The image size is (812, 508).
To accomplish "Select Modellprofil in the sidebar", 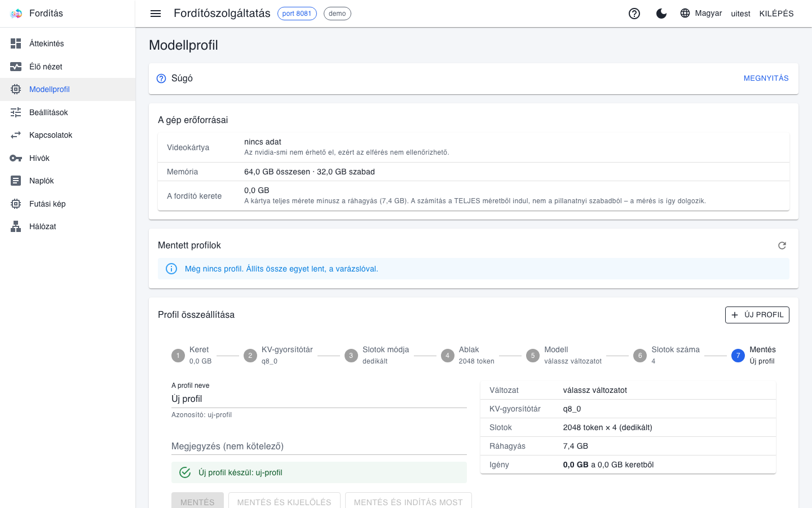I will point(68,89).
